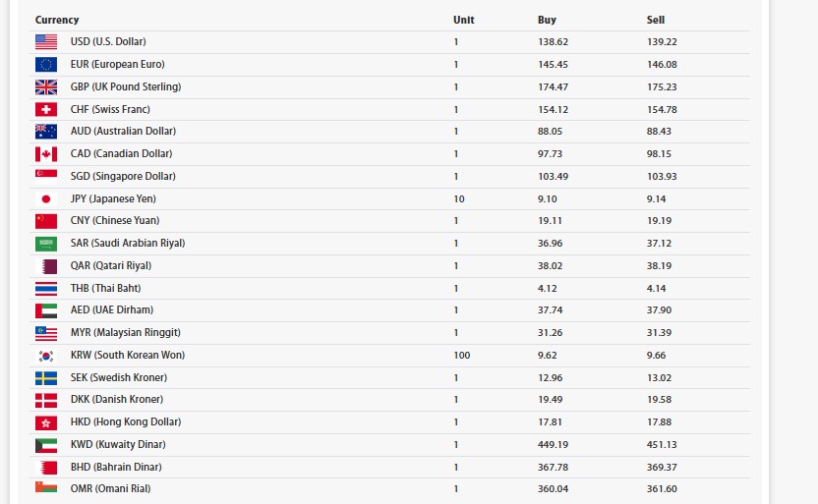Image resolution: width=818 pixels, height=504 pixels.
Task: Click the U.S. Dollar flag icon
Action: pyautogui.click(x=46, y=42)
